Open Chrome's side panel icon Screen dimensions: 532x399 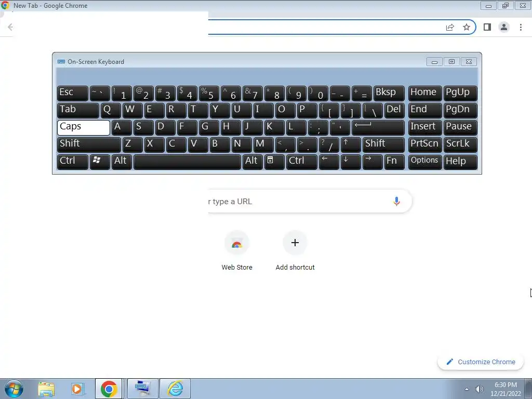tap(487, 27)
